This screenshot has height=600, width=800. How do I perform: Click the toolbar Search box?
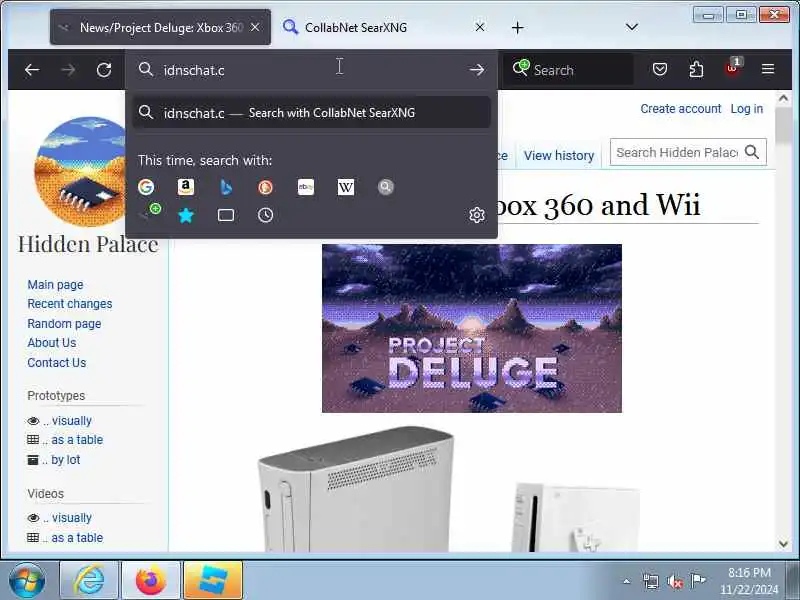[569, 69]
